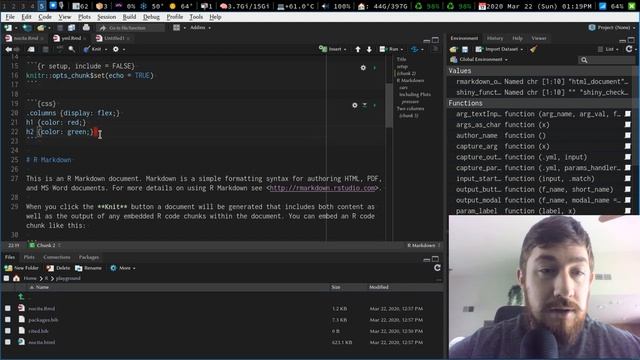Open the Help tab in Environment pane
The image size is (640, 360).
(x=518, y=38)
